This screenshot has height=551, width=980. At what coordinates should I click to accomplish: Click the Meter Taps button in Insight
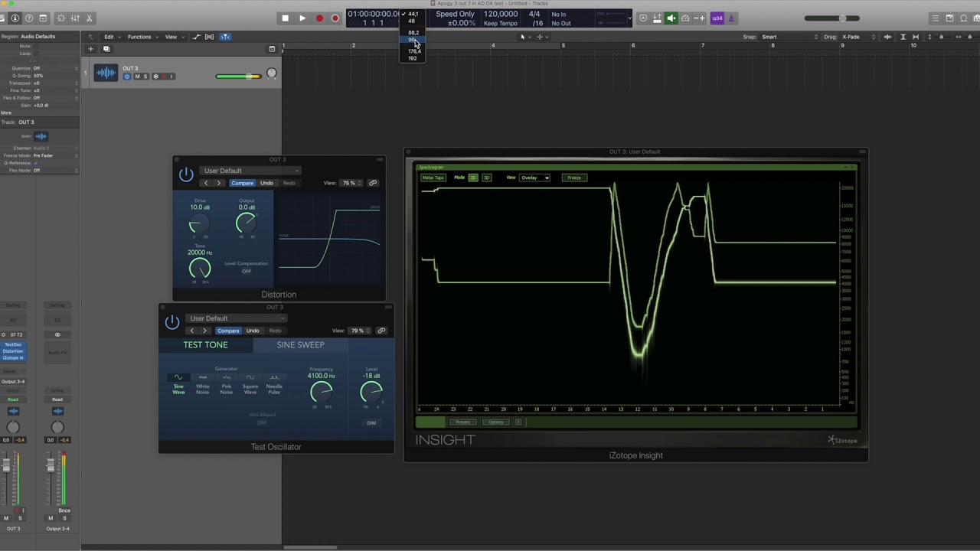(433, 178)
